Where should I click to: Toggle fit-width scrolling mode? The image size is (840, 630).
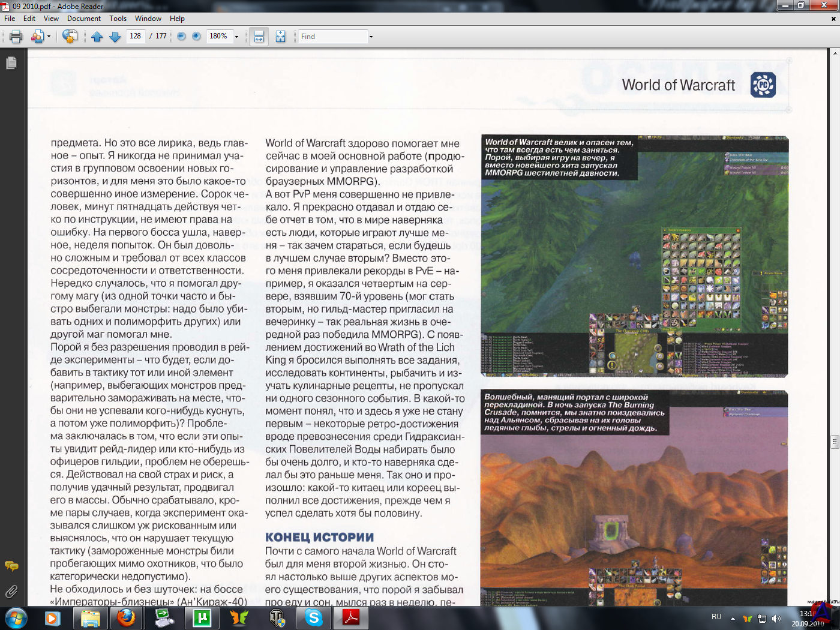point(259,37)
